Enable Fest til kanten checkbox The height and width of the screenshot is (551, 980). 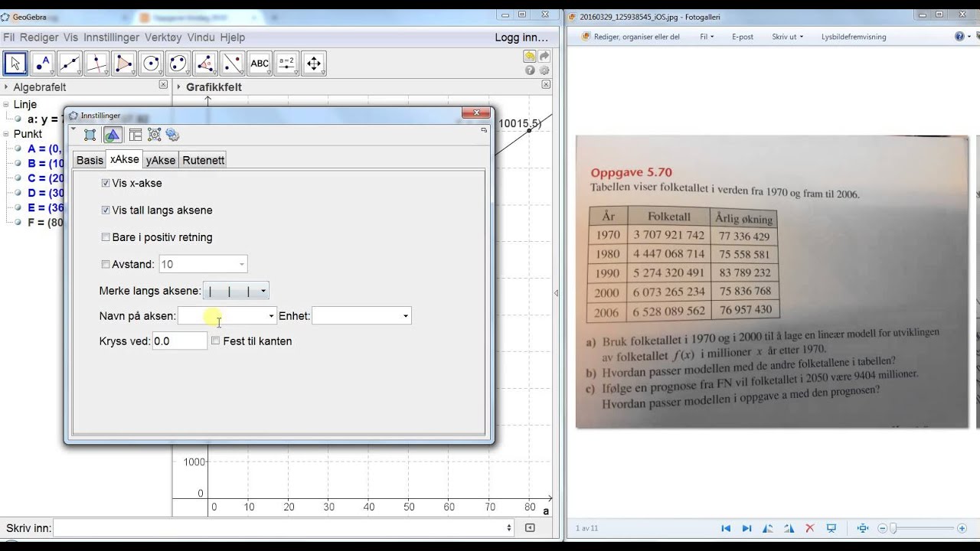215,341
